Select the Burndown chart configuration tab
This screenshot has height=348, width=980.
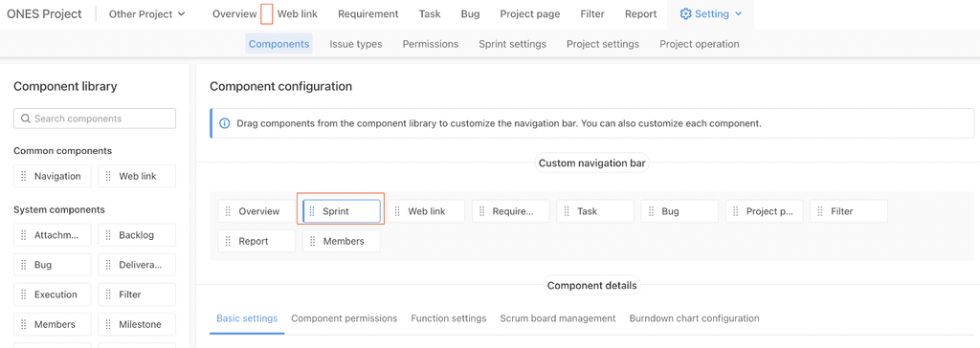[695, 318]
